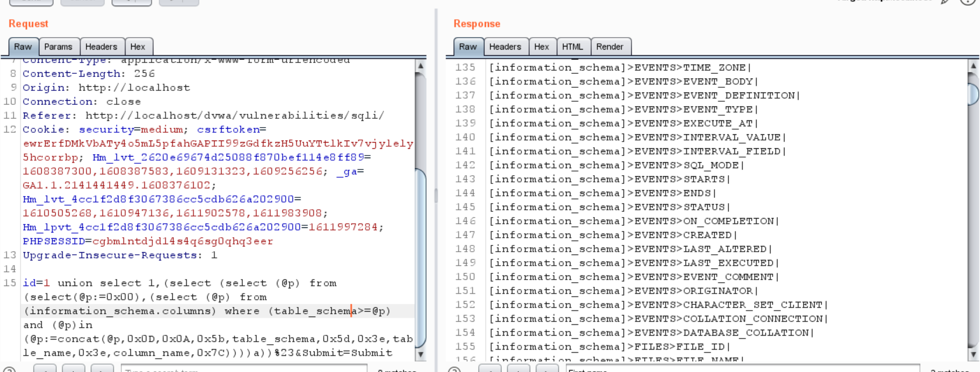Click response line 141 EVENTS>INTERVAL_FIELD

click(x=638, y=151)
